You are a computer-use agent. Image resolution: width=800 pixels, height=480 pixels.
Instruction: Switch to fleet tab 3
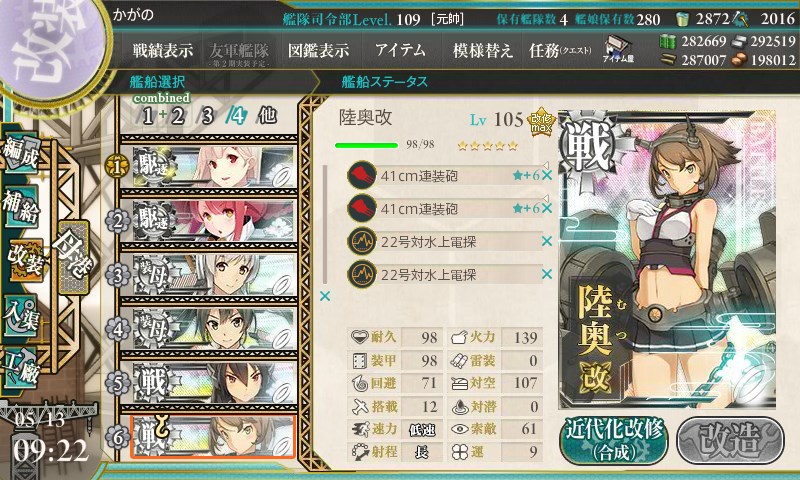tap(207, 116)
